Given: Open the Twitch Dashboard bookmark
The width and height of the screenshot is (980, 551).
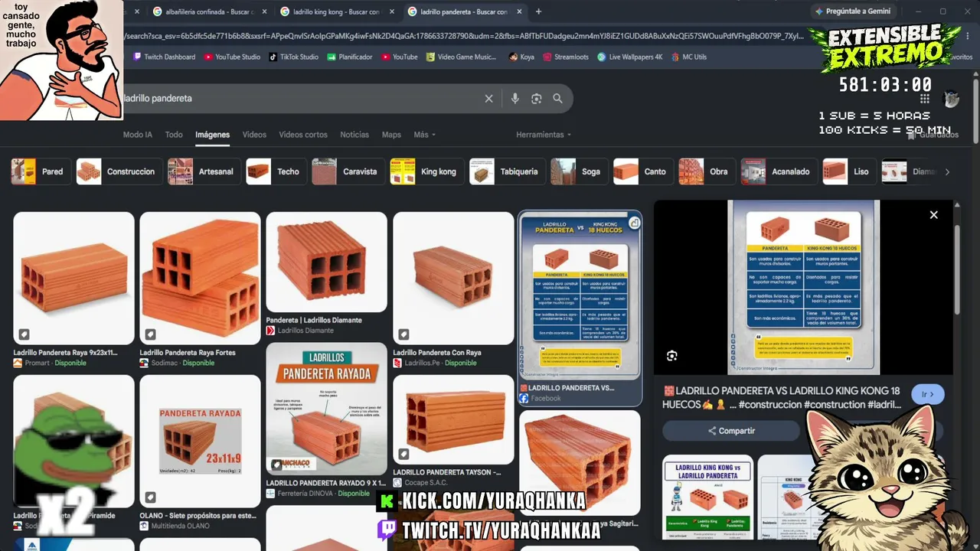Looking at the screenshot, I should (164, 57).
